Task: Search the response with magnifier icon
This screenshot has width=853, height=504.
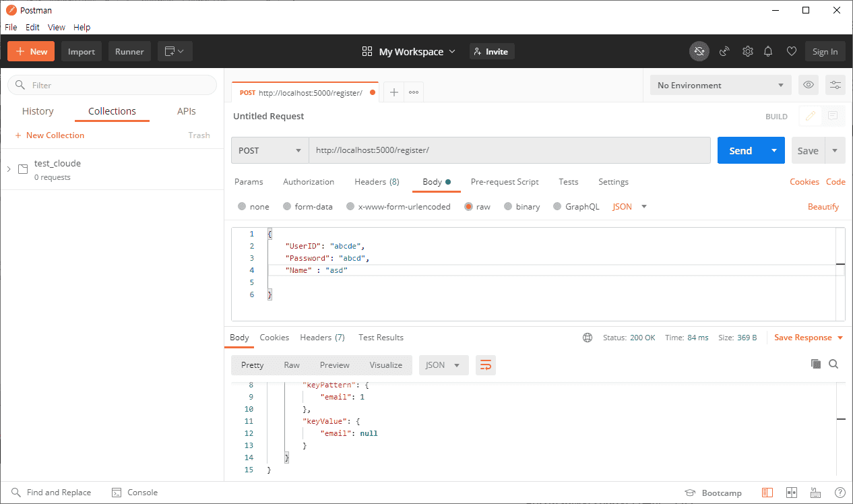Action: (x=833, y=364)
